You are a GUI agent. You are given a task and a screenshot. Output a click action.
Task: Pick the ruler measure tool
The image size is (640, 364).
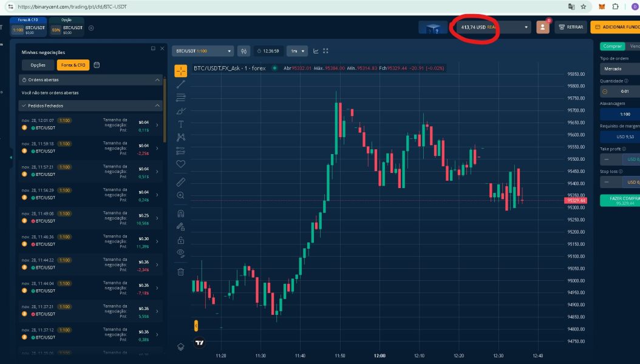(181, 182)
